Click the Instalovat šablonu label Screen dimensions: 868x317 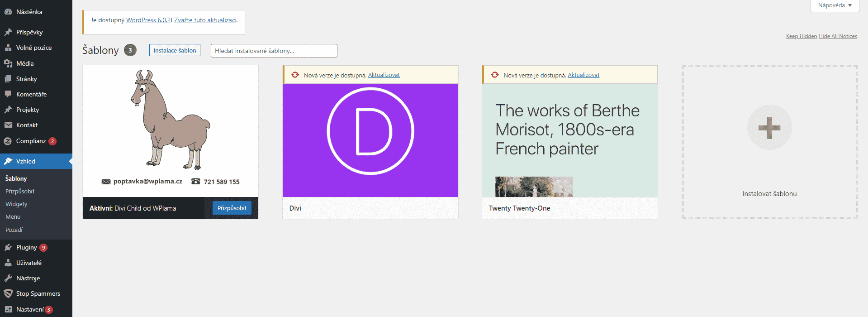[x=769, y=194]
